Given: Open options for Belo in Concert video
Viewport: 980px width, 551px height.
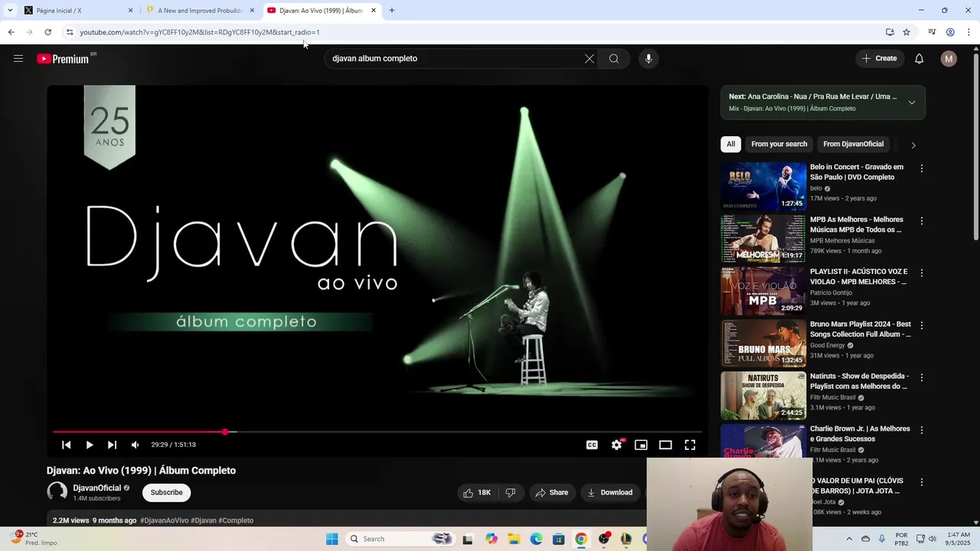Looking at the screenshot, I should [921, 168].
